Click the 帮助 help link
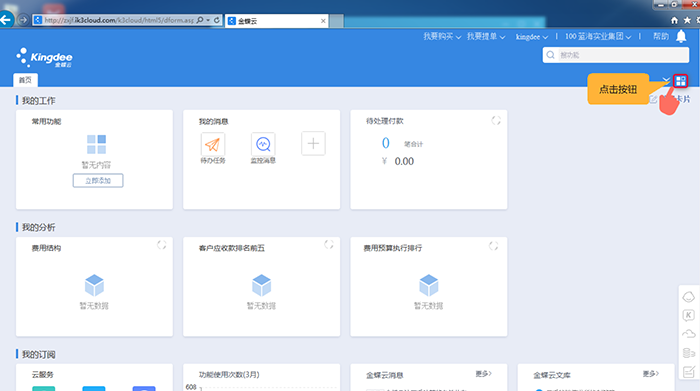Image resolution: width=700 pixels, height=391 pixels. point(661,37)
